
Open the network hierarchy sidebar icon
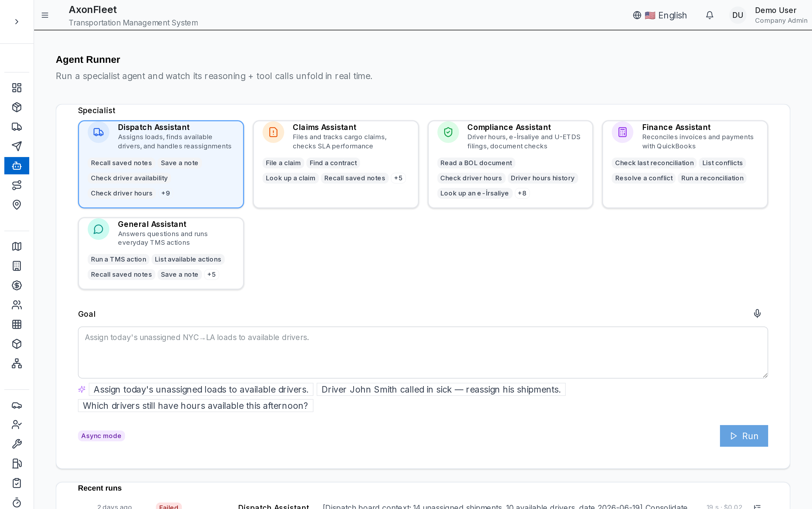point(17,364)
